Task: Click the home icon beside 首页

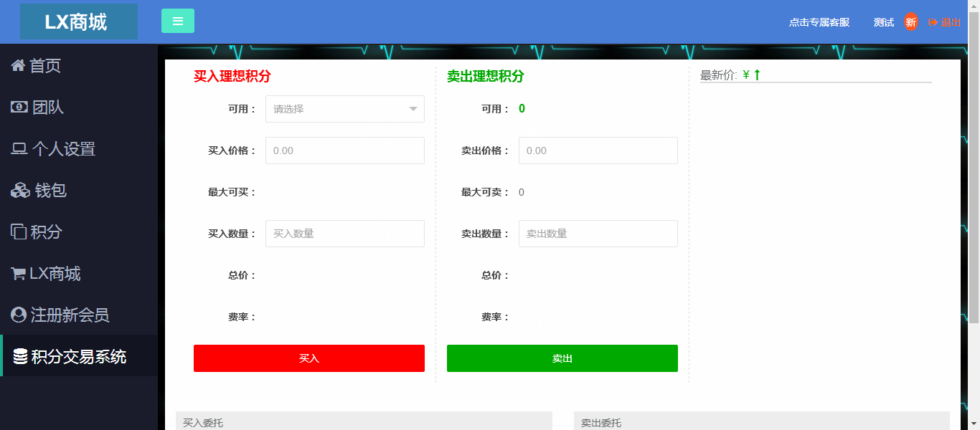Action: [18, 66]
